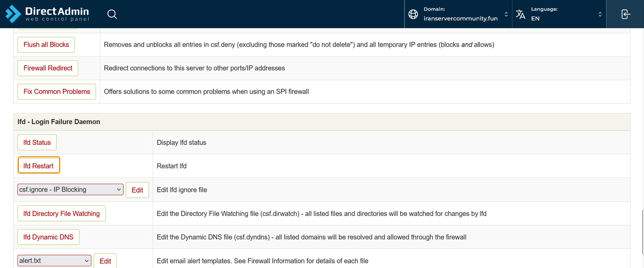Viewport: 644px width, 268px height.
Task: Open the csf.ignore file dropdown
Action: pyautogui.click(x=70, y=189)
